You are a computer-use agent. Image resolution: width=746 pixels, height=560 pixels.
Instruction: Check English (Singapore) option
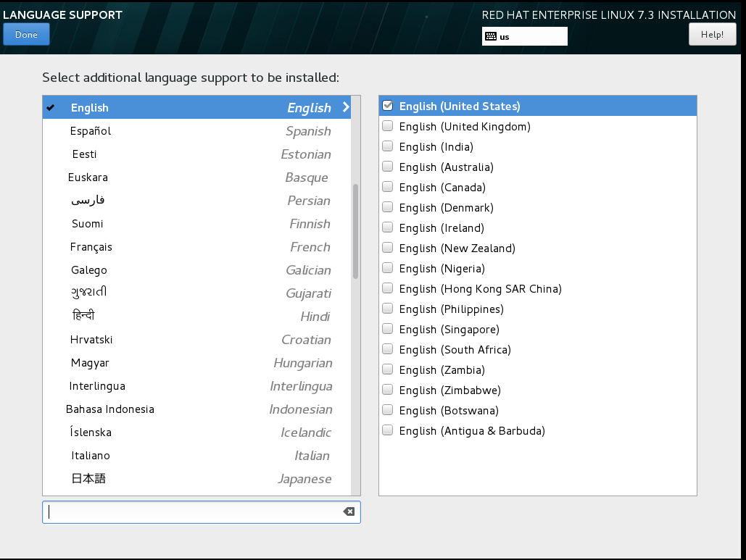[x=388, y=329]
